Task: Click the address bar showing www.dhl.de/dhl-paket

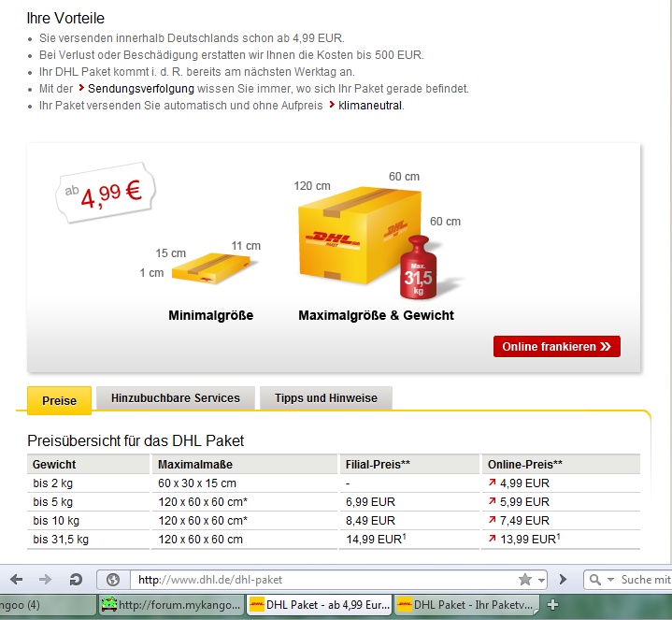Action: click(x=324, y=580)
